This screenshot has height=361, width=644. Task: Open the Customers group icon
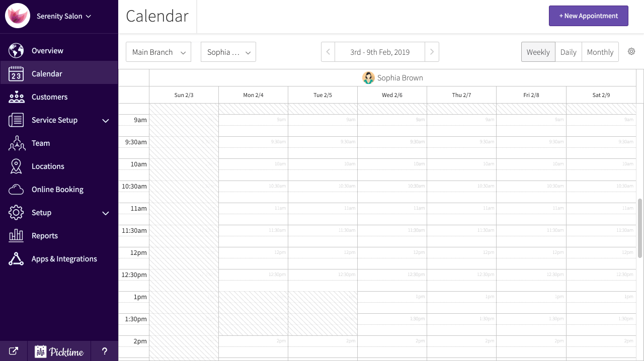(x=16, y=97)
